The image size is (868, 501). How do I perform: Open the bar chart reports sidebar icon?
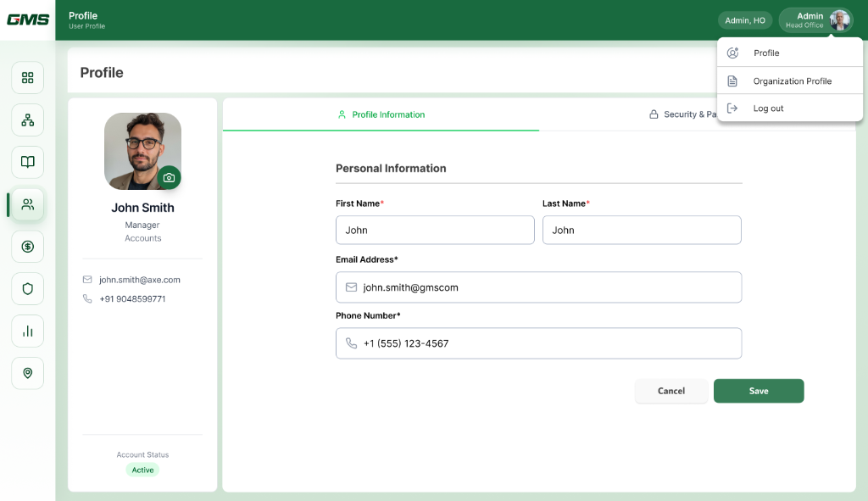28,331
